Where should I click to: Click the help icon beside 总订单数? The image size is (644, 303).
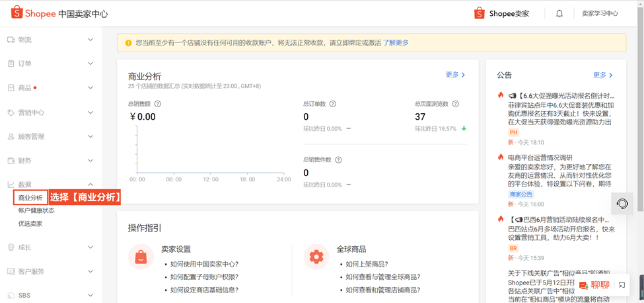coord(333,104)
